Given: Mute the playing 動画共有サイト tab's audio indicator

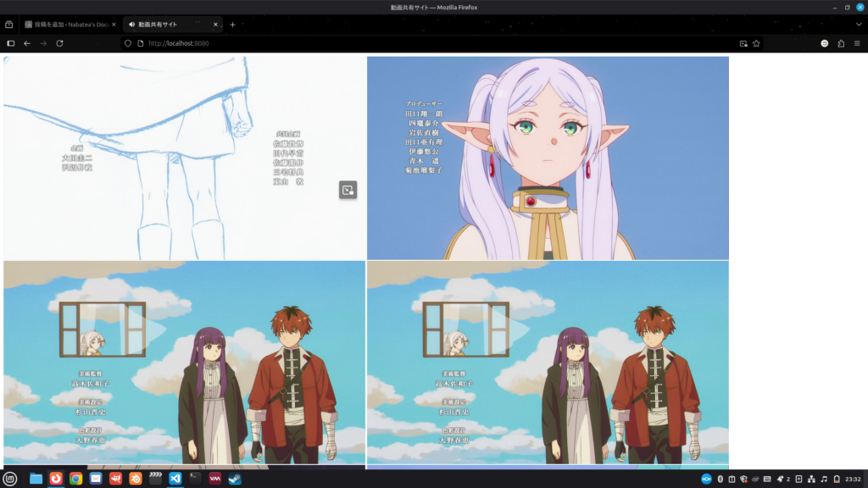Looking at the screenshot, I should pyautogui.click(x=131, y=24).
